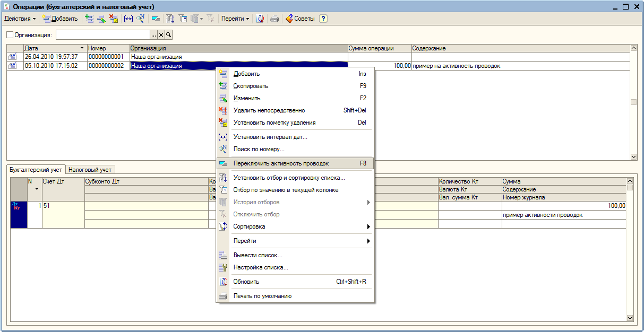Select Настройка списка... in context menu
Viewport: 644px width, 332px height.
point(261,267)
